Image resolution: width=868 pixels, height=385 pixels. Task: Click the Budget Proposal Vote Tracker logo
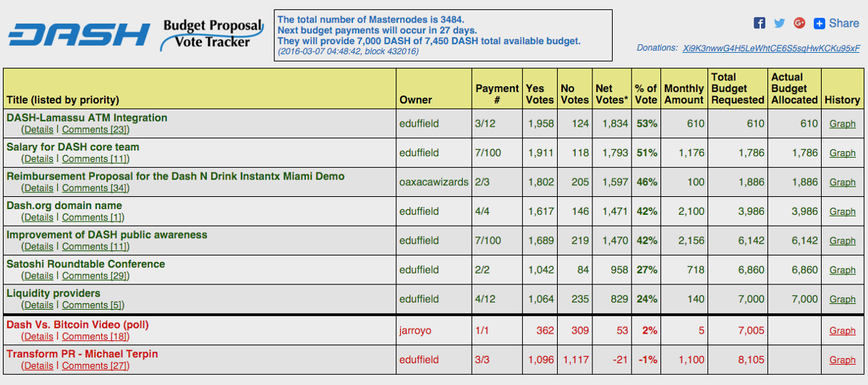(211, 34)
